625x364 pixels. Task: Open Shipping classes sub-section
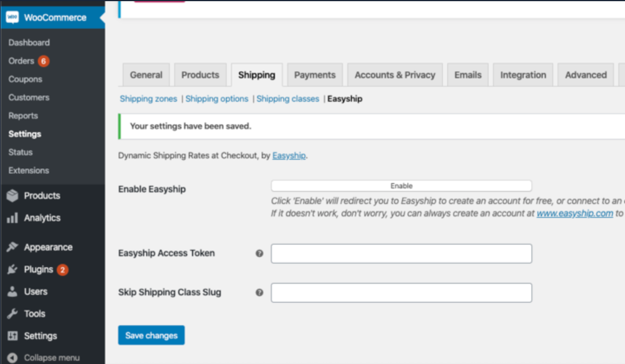click(288, 99)
